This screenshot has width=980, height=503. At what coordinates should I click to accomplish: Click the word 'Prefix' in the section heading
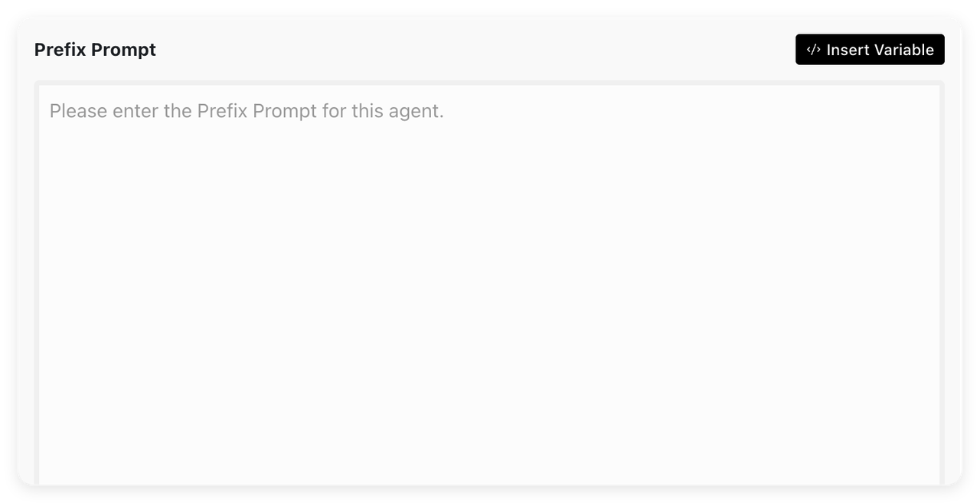click(x=60, y=50)
